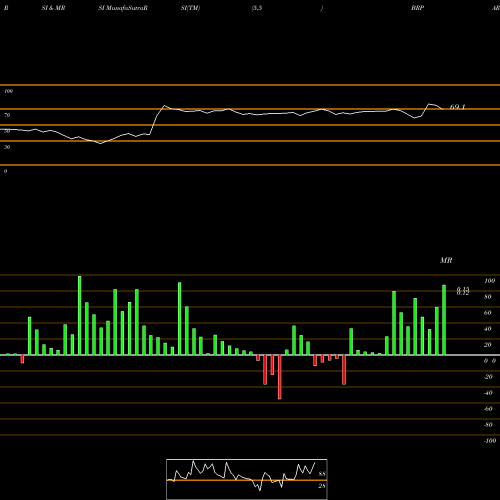The width and height of the screenshot is (500, 500).
Task: Select the longest red negative MR bar
Action: coord(280,377)
